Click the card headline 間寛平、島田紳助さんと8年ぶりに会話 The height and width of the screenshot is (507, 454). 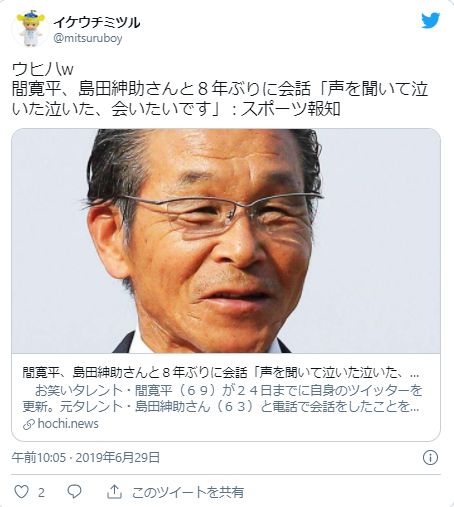coord(135,372)
